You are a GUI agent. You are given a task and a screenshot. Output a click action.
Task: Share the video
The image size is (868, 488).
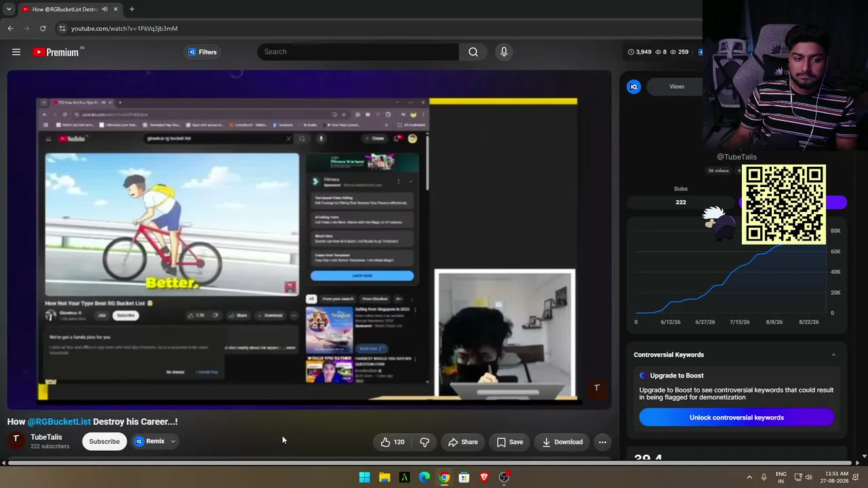coord(462,442)
